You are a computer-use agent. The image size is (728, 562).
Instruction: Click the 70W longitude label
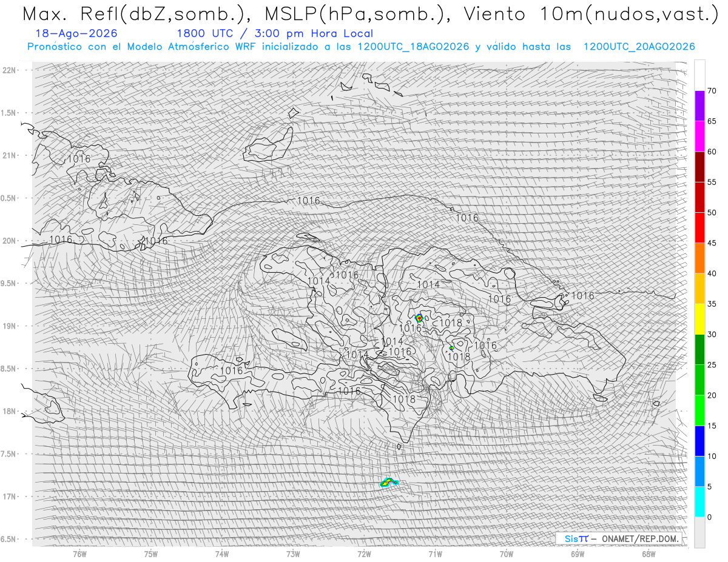pos(506,554)
